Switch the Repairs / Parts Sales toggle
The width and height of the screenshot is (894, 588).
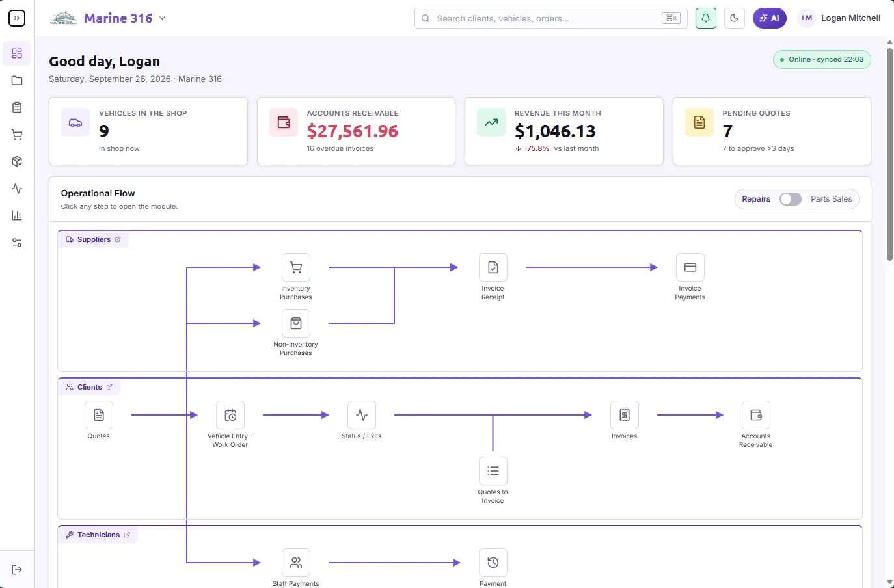point(791,199)
